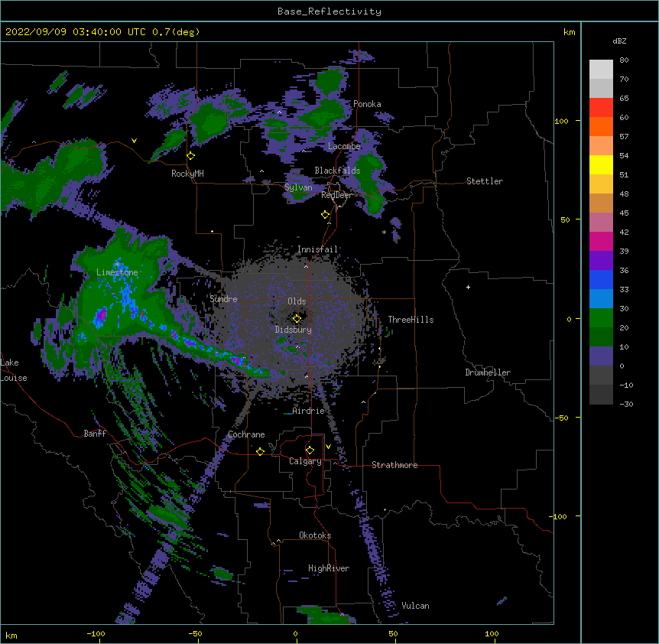The image size is (659, 644).
Task: Click the Blackfalds city label
Action: pyautogui.click(x=337, y=171)
